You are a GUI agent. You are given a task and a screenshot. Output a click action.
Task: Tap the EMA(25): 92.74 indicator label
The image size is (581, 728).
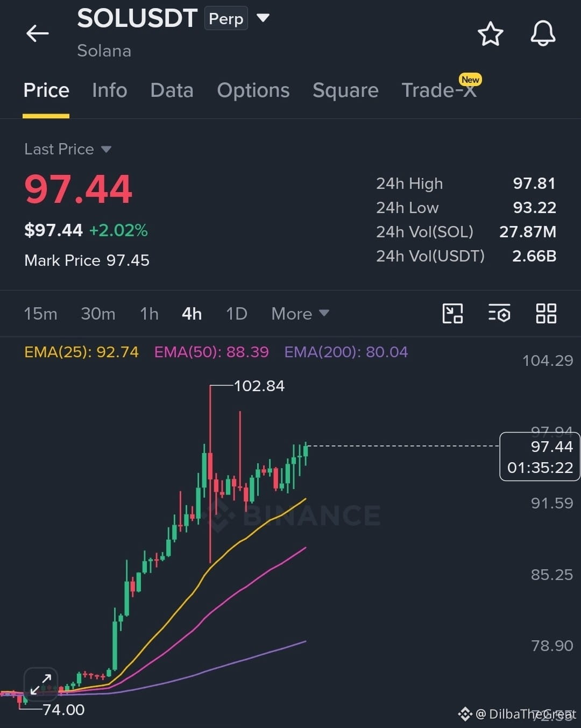coord(81,352)
